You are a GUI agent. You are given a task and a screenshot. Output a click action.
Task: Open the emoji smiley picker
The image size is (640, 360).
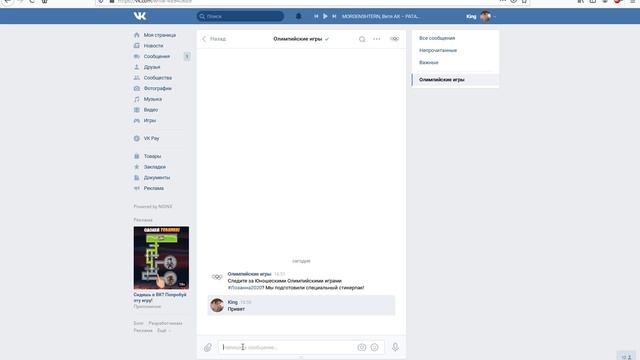pyautogui.click(x=374, y=347)
